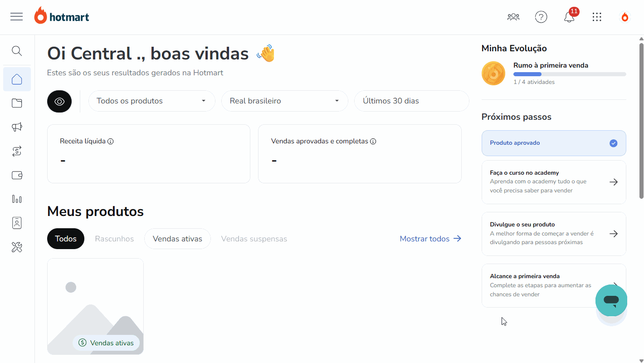
Task: Expand the Real brasileiro currency selector
Action: pyautogui.click(x=284, y=101)
